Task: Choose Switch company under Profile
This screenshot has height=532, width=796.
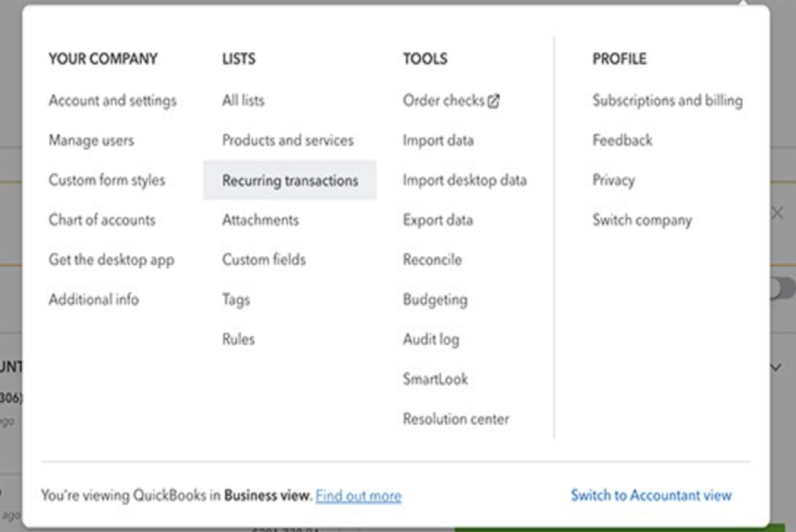Action: [642, 219]
